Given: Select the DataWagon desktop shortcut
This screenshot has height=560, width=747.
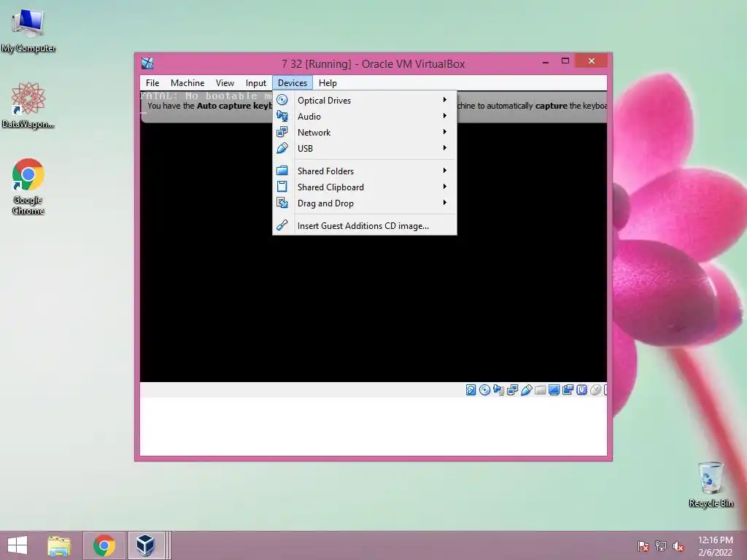Looking at the screenshot, I should (28, 105).
